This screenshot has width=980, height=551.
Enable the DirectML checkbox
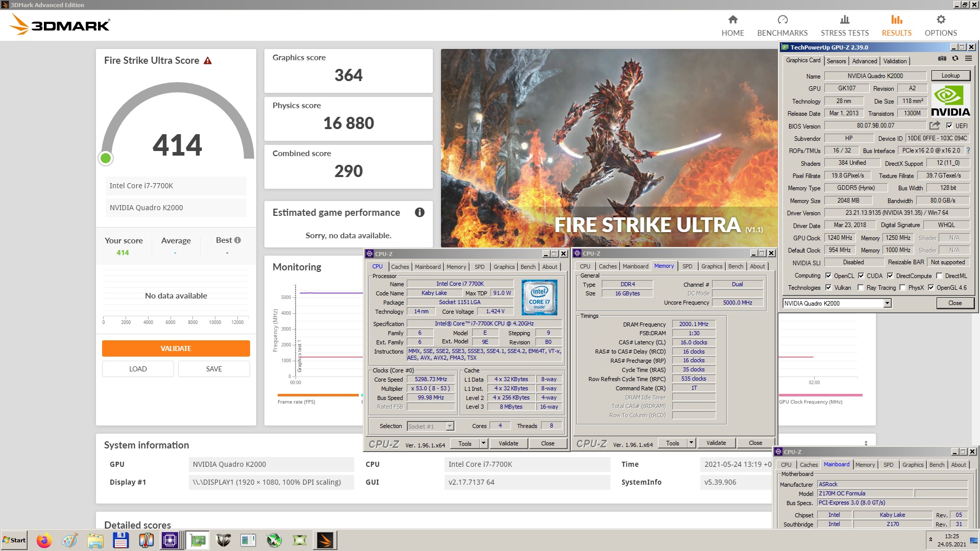point(939,275)
